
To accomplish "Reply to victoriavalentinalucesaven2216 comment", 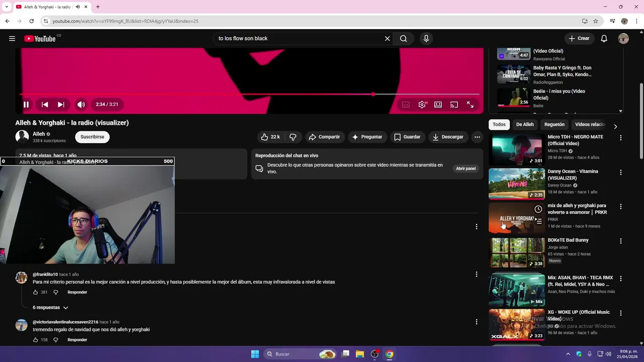I will (77, 340).
